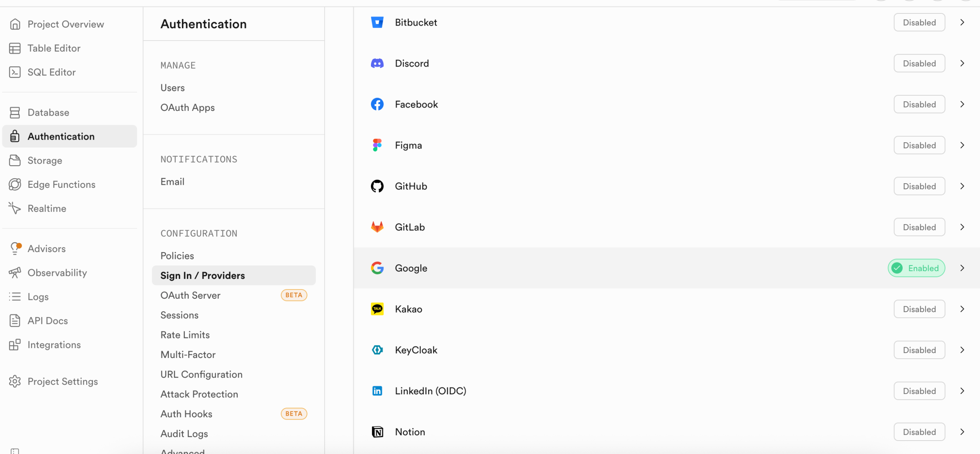Open SQL Editor terminal icon

point(15,72)
